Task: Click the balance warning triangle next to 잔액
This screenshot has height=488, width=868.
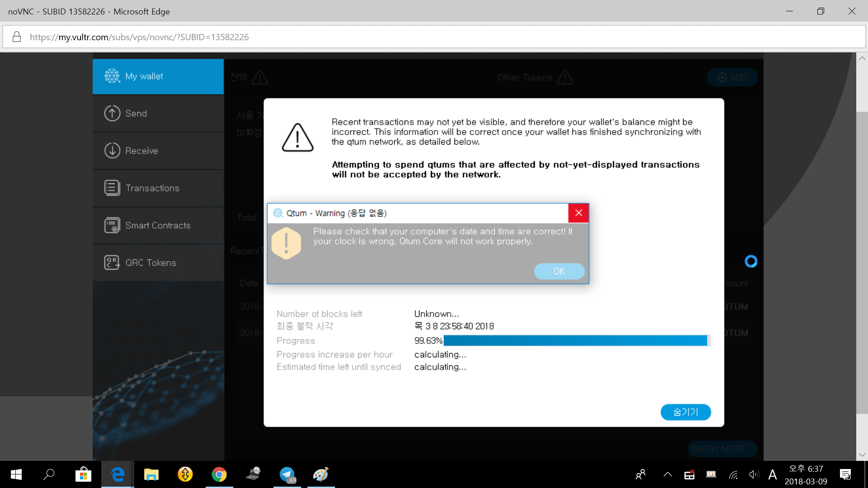Action: (x=259, y=77)
